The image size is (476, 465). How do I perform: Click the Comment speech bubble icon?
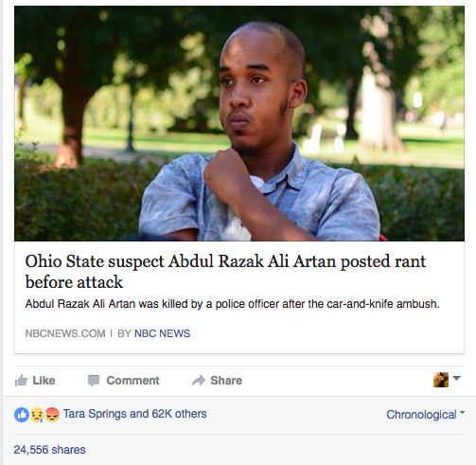[94, 381]
